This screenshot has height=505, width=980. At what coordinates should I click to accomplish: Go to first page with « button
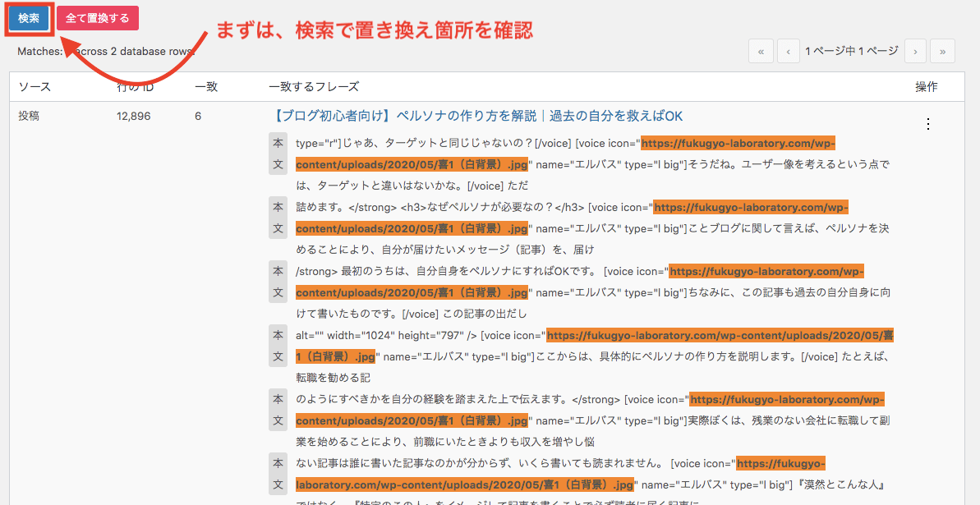761,51
